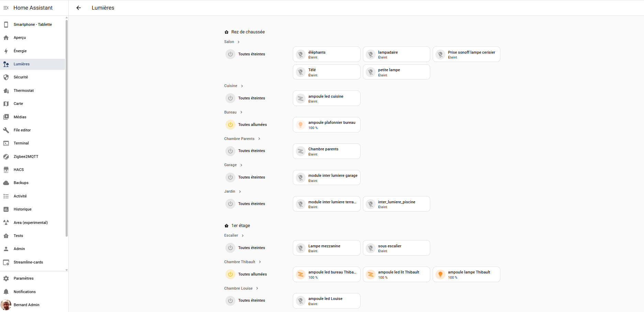Viewport: 644px width, 312px height.
Task: Expand the Chambre Parents area heading
Action: 240,139
